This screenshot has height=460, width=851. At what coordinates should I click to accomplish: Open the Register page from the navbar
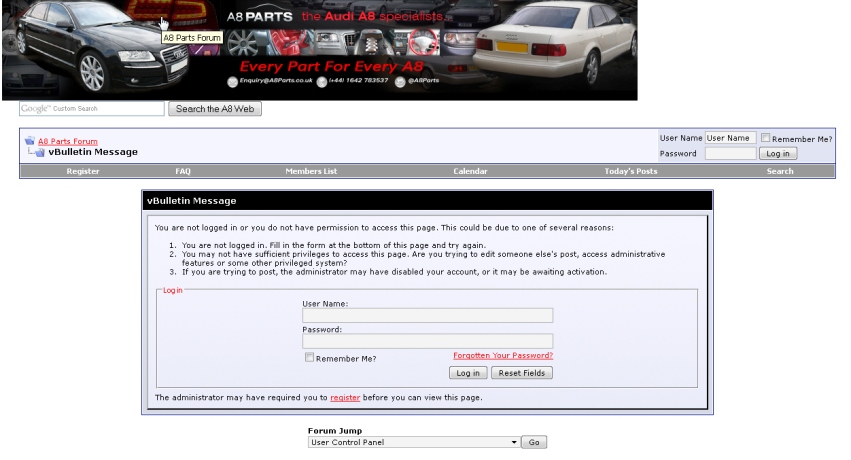(83, 171)
